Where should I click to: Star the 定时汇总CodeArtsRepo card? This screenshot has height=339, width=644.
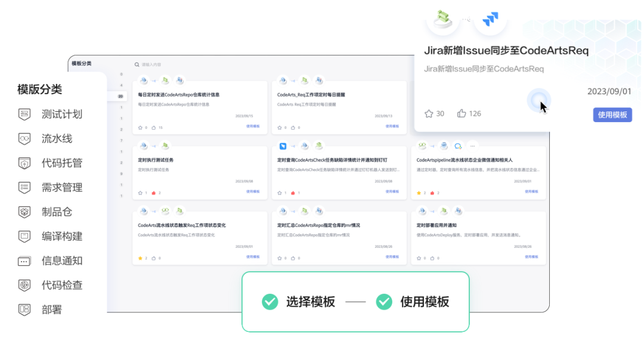[x=280, y=258]
